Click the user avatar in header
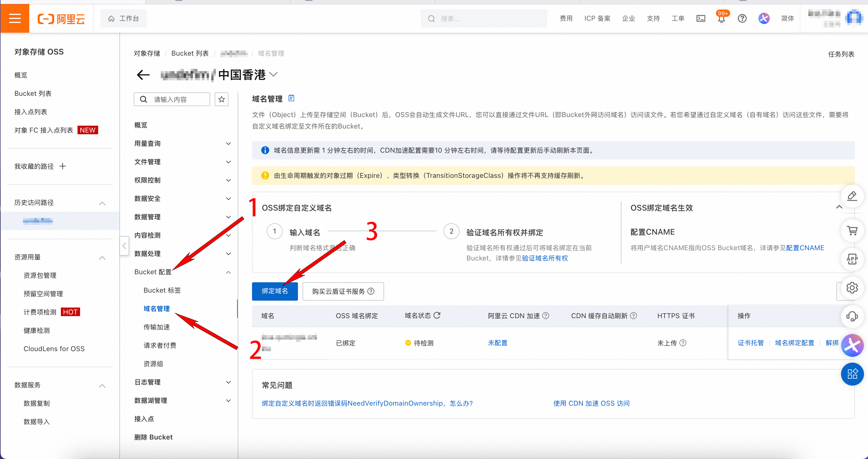Image resolution: width=868 pixels, height=459 pixels. (854, 17)
